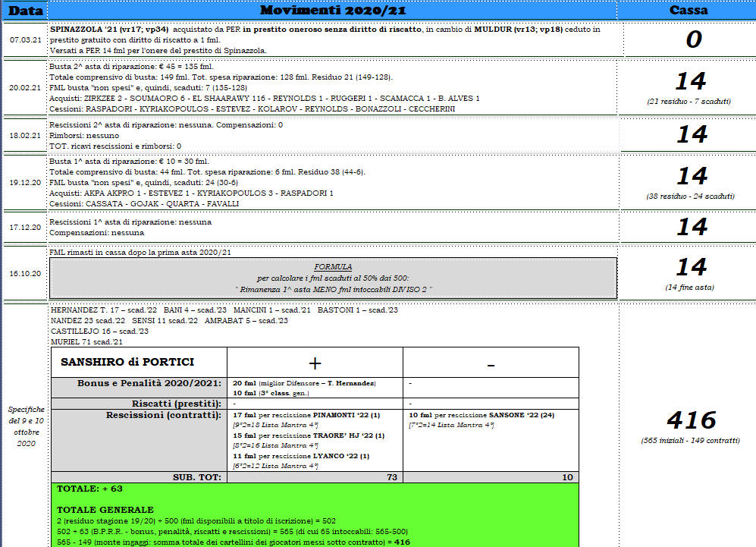
Task: Select the subtotal value 73
Action: [392, 477]
